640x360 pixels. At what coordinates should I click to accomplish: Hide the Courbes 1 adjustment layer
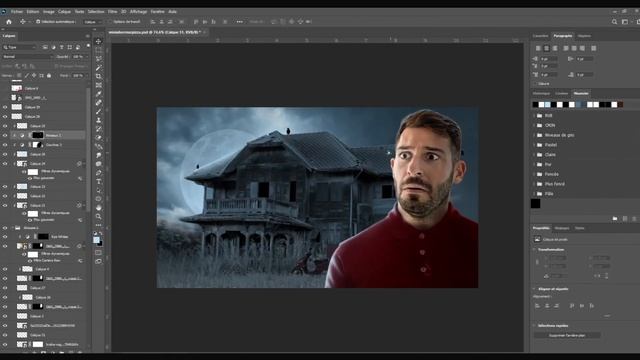point(5,145)
